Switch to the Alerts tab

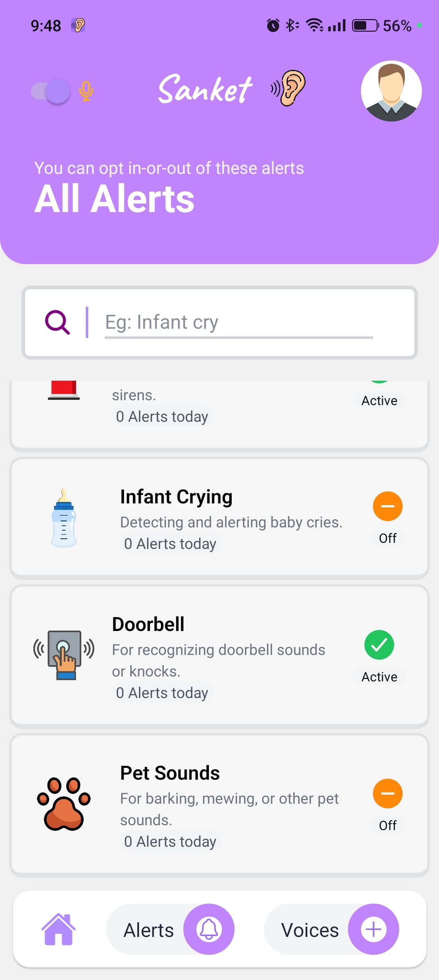click(149, 930)
